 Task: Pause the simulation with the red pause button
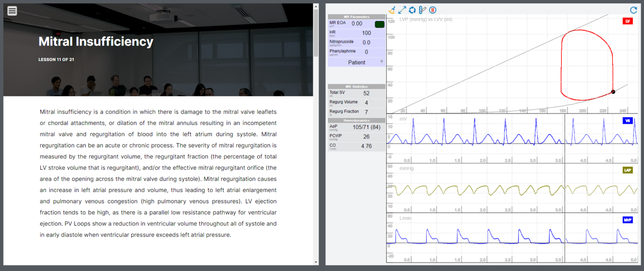433,10
